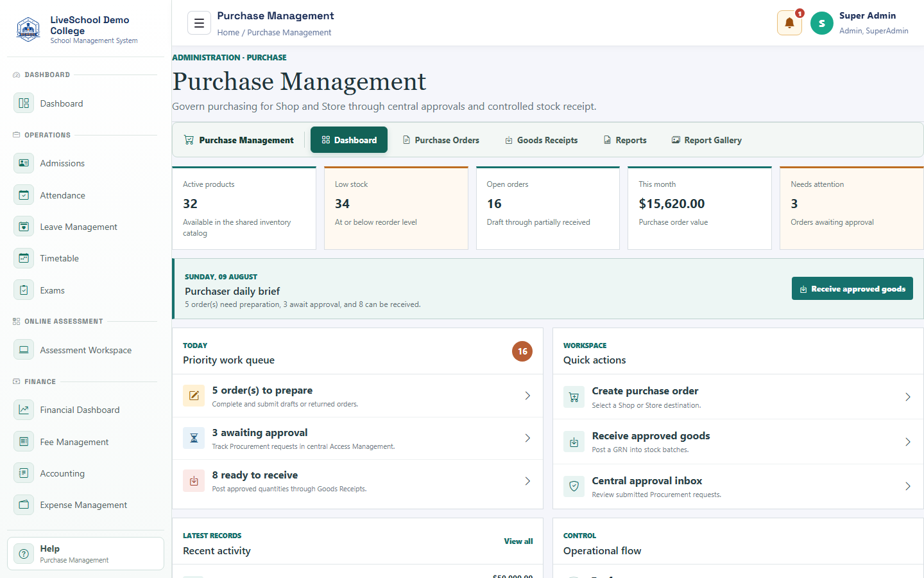Click the Super Admin name text
Viewport: 924px width, 578px height.
[x=868, y=15]
